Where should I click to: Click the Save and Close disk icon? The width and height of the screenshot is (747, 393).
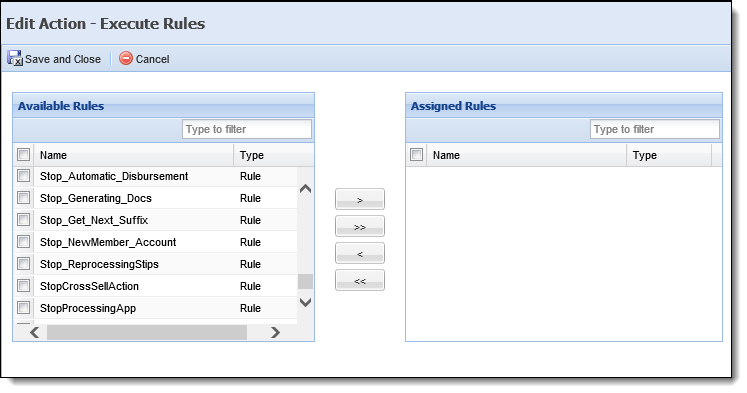[x=15, y=58]
